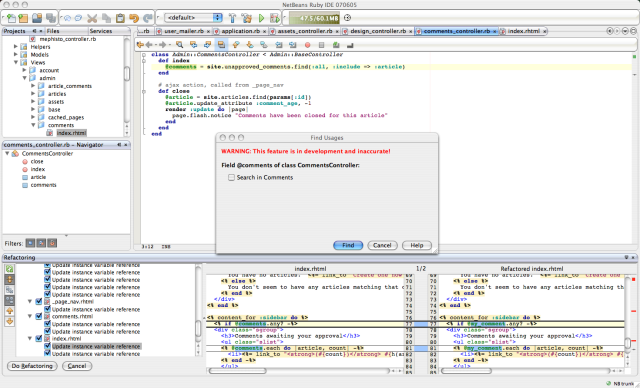Viewport: 640px width, 388px height.
Task: Click the green Run Project icon
Action: (261, 18)
